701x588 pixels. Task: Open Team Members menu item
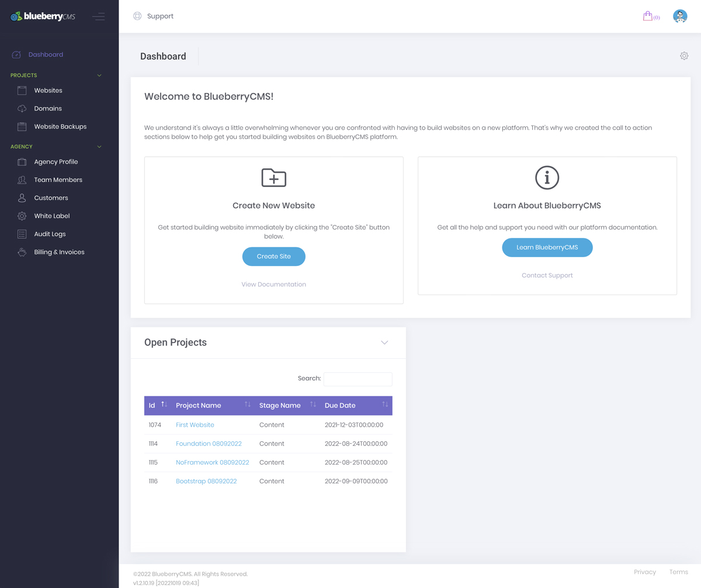[58, 180]
